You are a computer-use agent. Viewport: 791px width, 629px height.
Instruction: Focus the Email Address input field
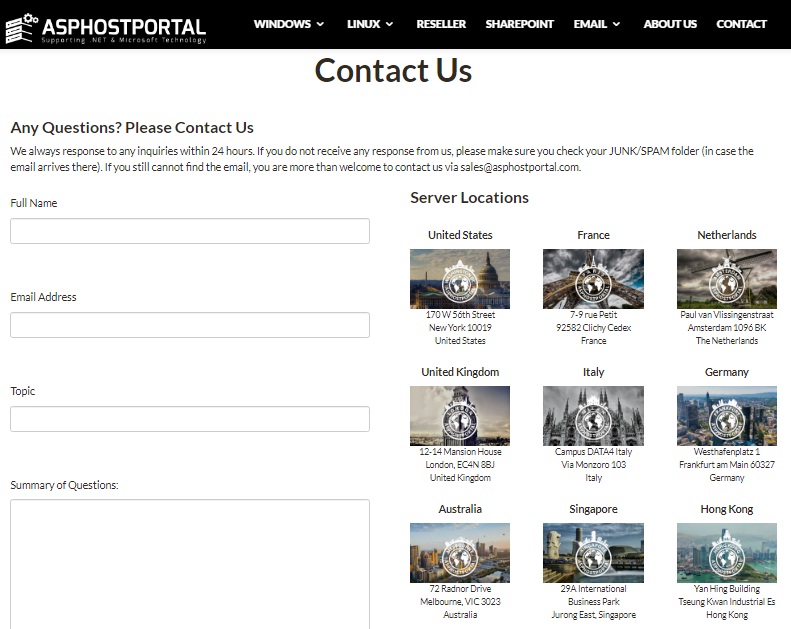coord(190,325)
